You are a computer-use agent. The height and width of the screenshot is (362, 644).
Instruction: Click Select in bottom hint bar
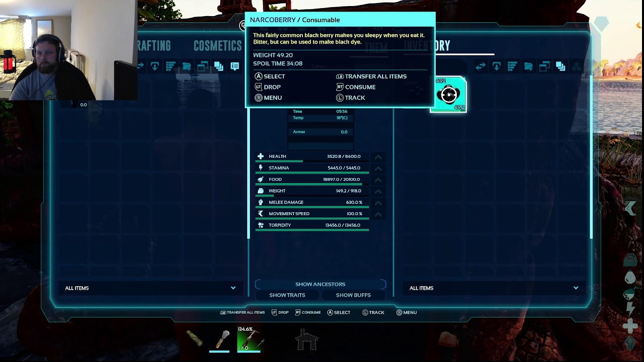[x=339, y=312]
